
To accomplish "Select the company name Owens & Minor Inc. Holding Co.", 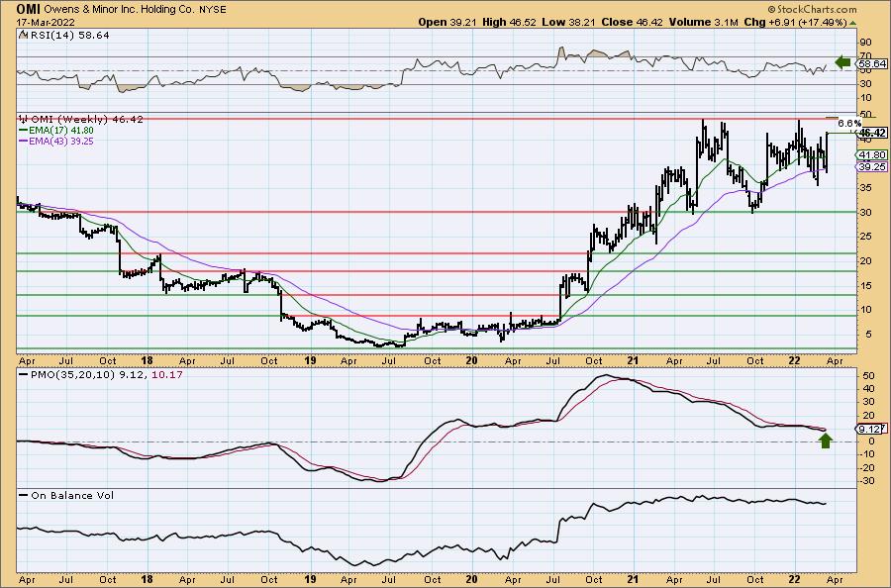I will [x=120, y=10].
